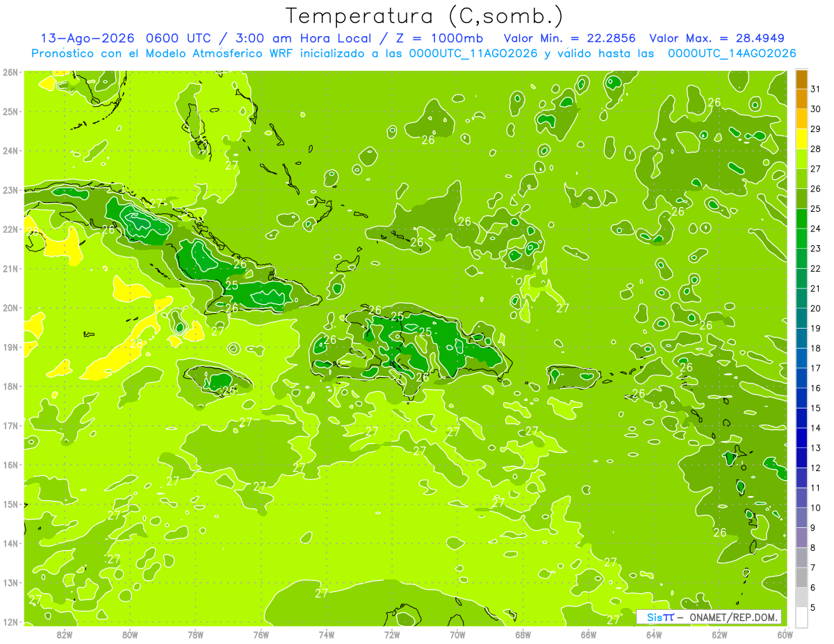This screenshot has height=644, width=834.
Task: Click the color scale label "15"
Action: click(816, 408)
